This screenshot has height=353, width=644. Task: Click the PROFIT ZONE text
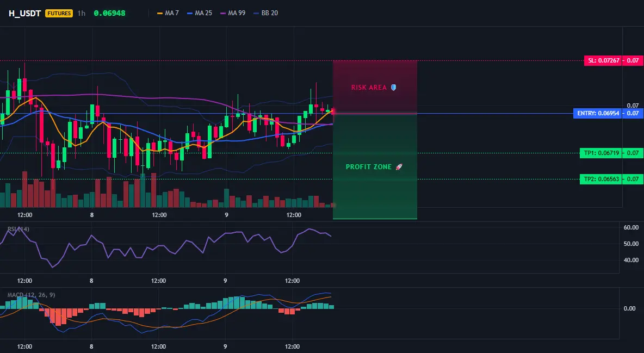369,167
